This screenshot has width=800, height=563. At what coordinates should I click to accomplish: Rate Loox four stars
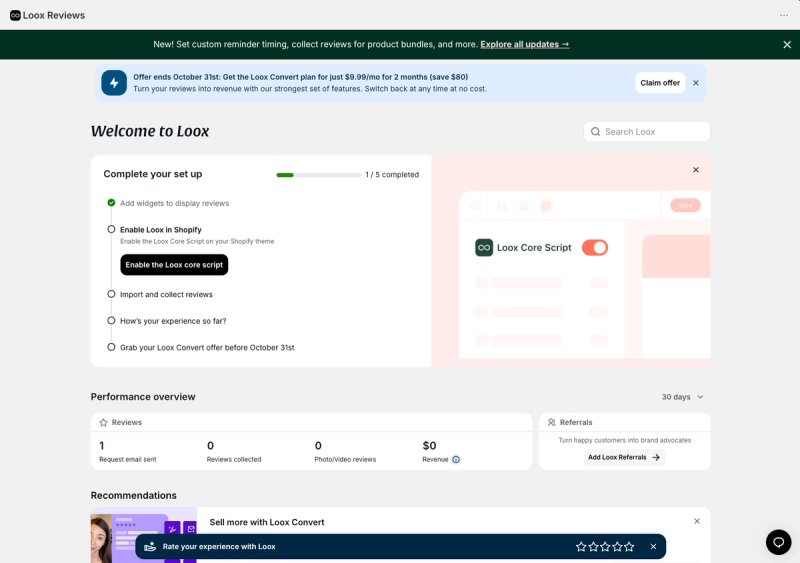[x=617, y=547]
